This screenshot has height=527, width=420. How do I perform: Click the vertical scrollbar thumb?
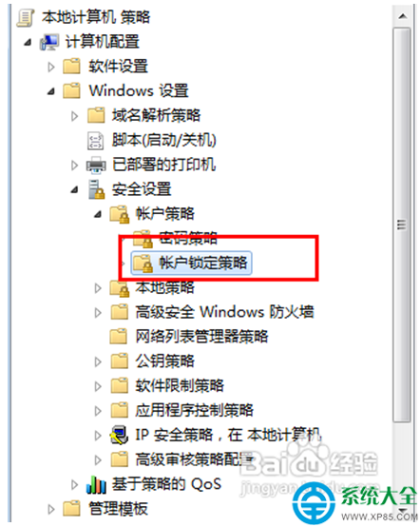pos(402,224)
